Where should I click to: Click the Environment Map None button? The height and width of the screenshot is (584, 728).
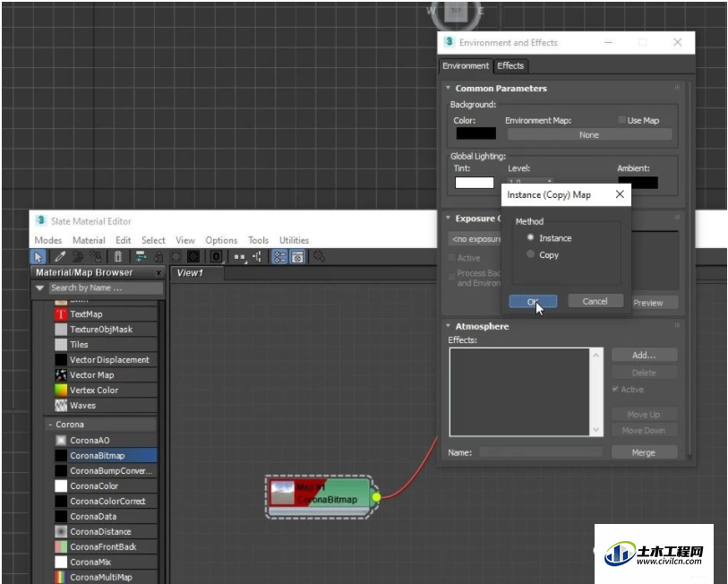[x=589, y=134]
